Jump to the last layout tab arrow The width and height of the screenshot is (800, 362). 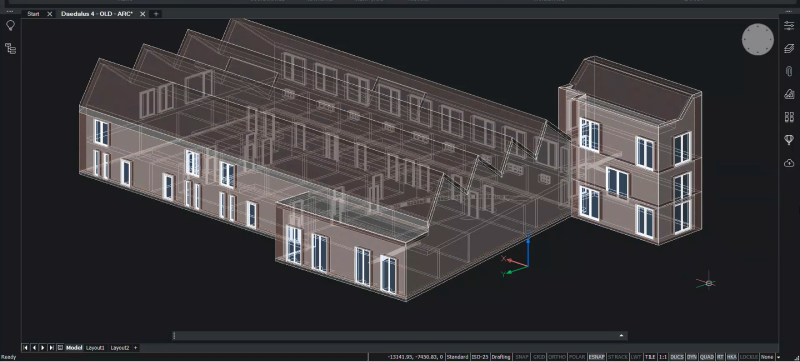click(52, 348)
